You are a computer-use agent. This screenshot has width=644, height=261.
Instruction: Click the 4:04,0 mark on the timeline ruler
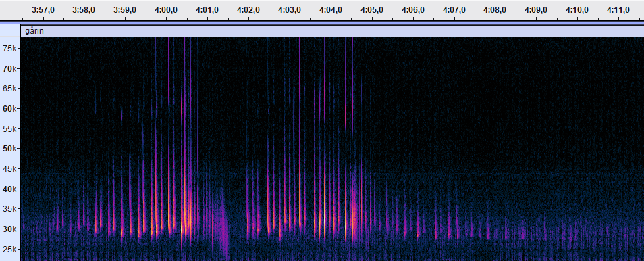click(331, 10)
